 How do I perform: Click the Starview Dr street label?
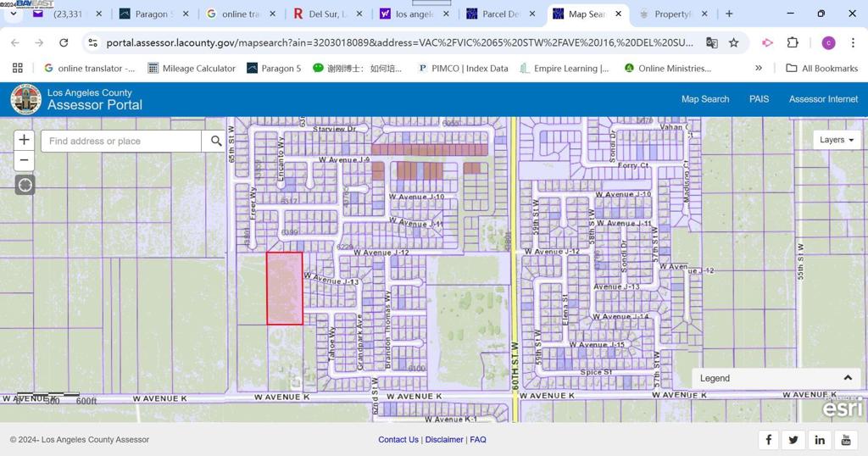click(334, 128)
